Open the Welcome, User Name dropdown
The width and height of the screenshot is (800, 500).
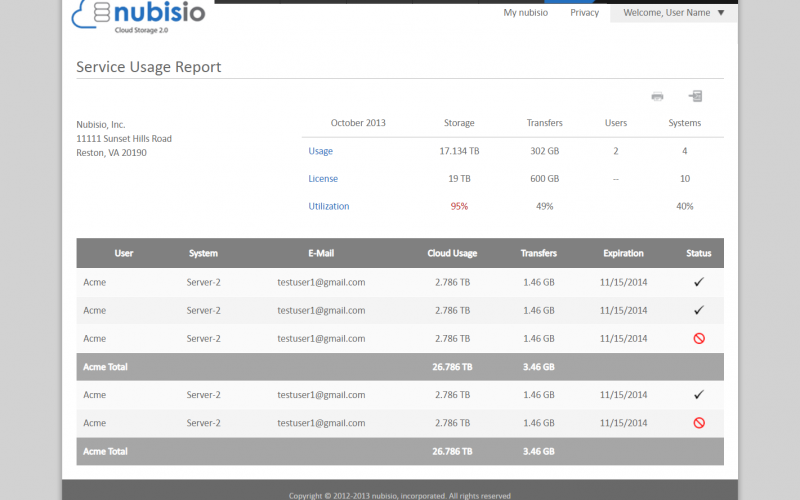(673, 13)
